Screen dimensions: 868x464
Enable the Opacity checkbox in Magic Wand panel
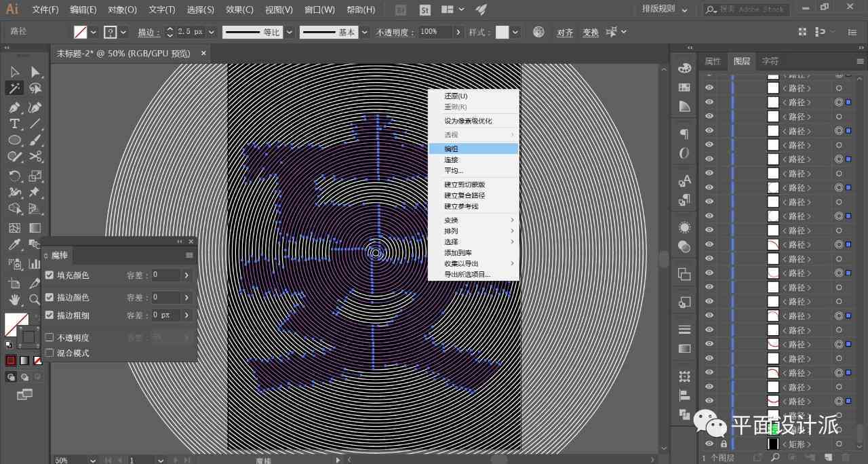coord(49,337)
